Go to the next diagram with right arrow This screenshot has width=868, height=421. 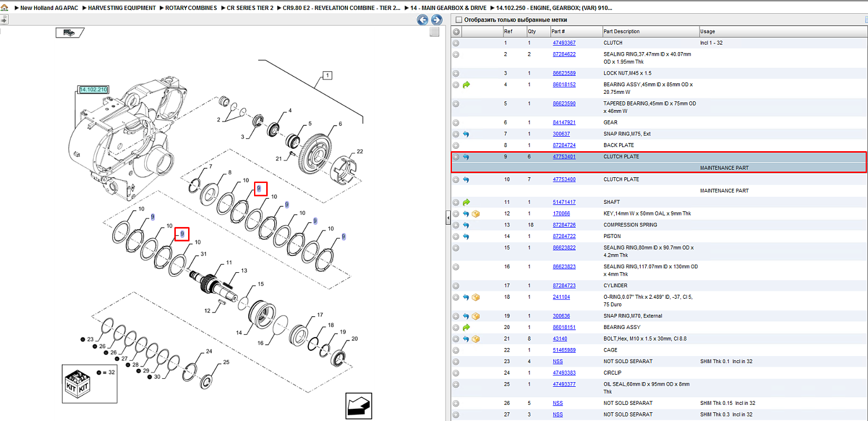click(x=437, y=20)
